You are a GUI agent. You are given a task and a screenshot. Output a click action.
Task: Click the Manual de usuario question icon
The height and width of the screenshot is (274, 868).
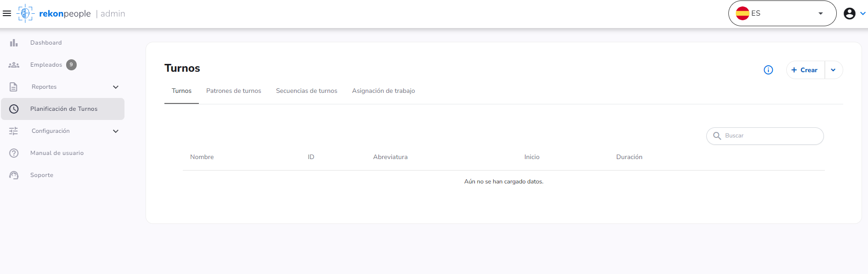(x=14, y=153)
